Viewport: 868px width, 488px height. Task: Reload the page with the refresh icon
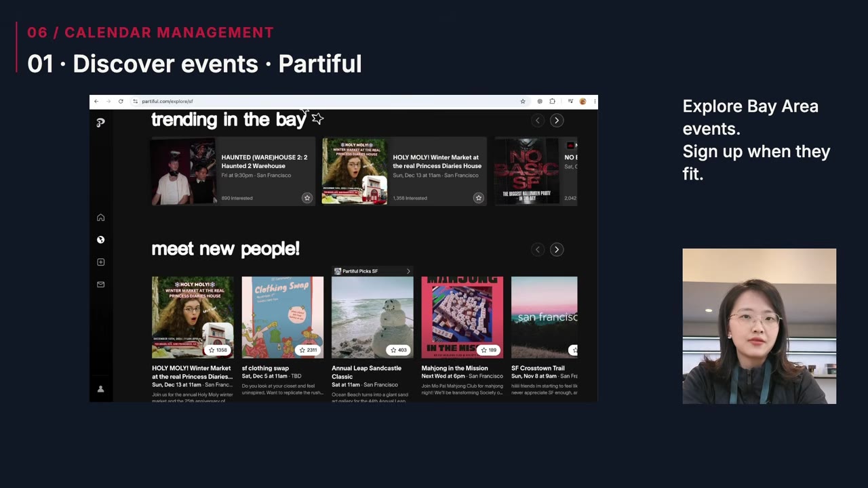121,102
